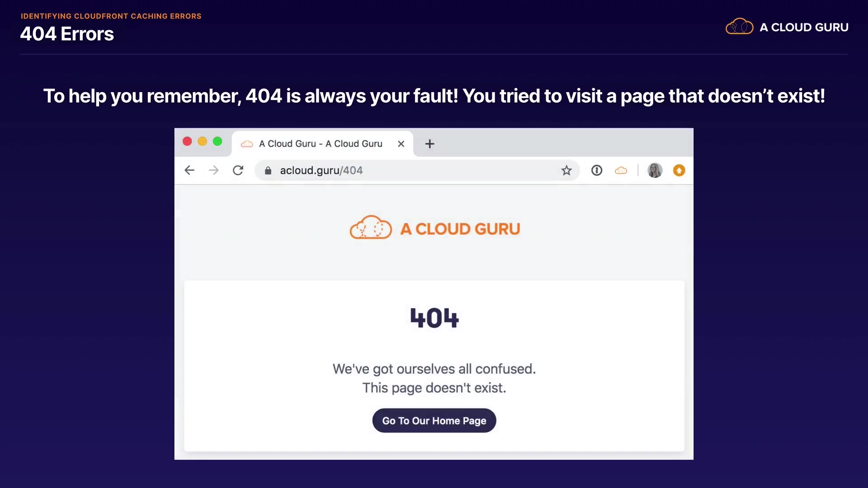This screenshot has height=488, width=868.
Task: Click the cloud extension icon in toolbar
Action: (621, 170)
